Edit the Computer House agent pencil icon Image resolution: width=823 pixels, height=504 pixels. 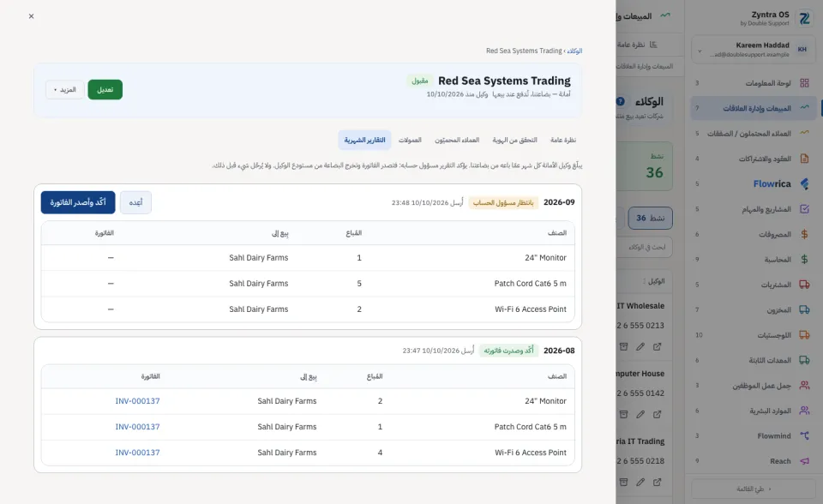click(640, 414)
